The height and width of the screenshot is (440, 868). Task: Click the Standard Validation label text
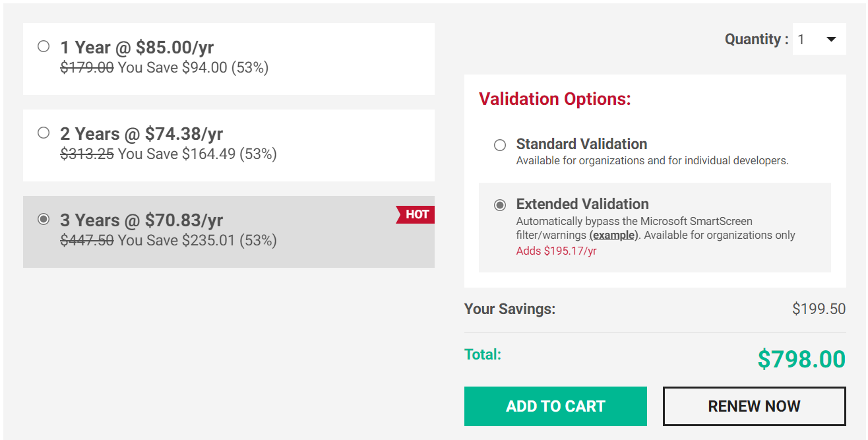582,144
